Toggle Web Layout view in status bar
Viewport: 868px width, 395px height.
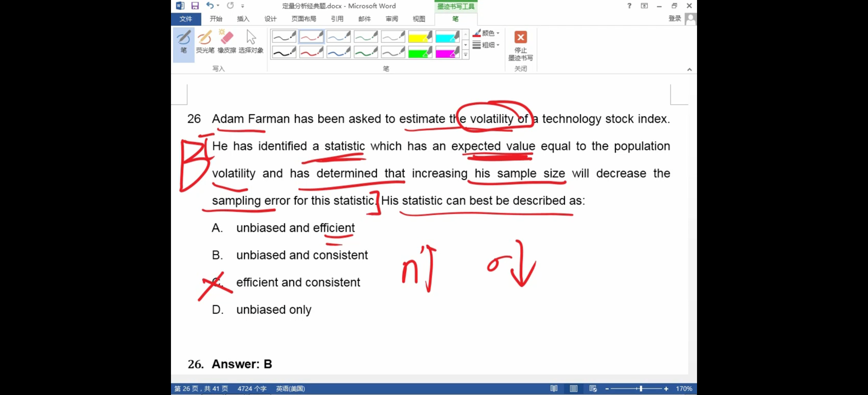coord(593,388)
